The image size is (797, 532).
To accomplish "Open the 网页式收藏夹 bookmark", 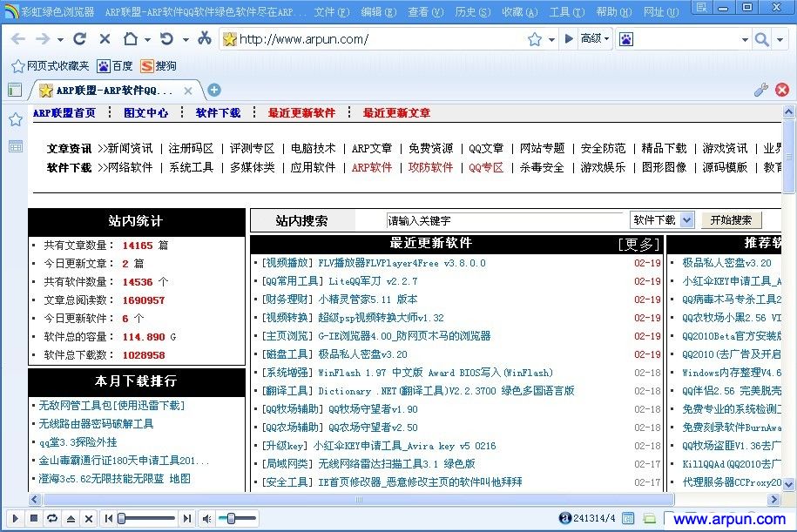I will coord(50,66).
